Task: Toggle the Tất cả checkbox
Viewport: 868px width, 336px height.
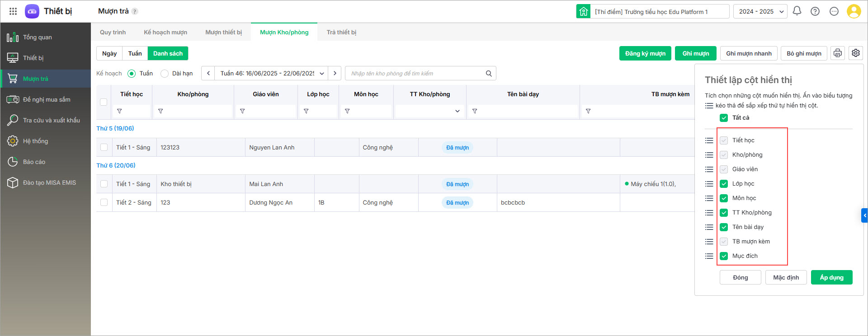Action: 724,118
